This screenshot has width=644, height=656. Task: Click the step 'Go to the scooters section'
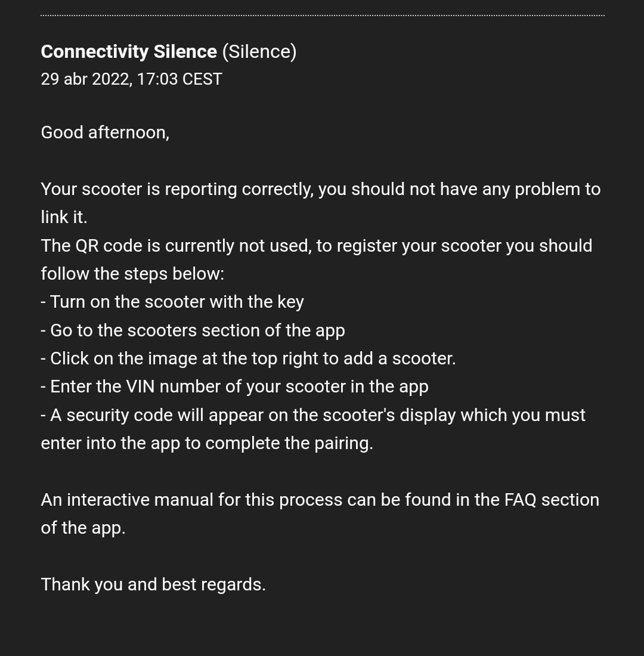coord(193,330)
